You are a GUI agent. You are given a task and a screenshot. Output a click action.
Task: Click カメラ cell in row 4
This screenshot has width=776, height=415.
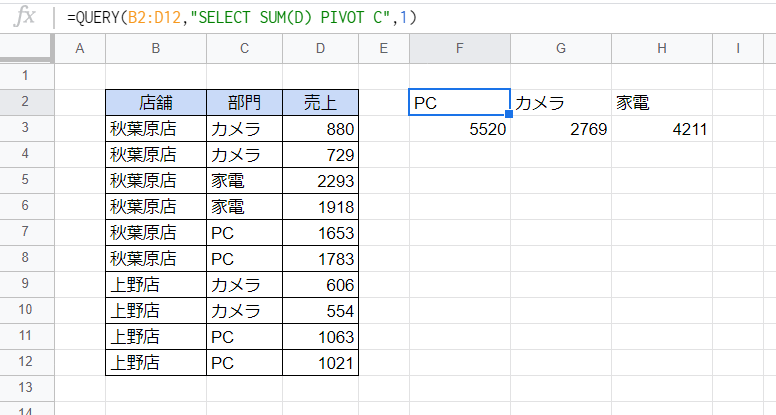click(244, 154)
